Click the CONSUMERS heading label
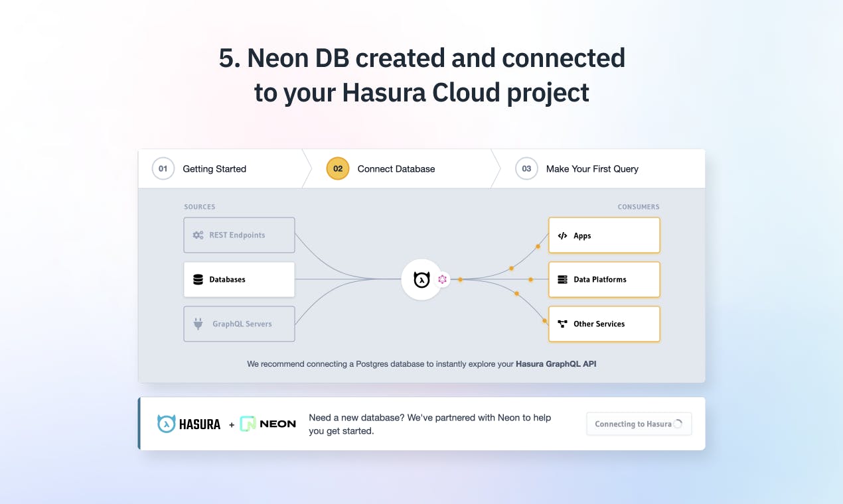 (x=639, y=207)
